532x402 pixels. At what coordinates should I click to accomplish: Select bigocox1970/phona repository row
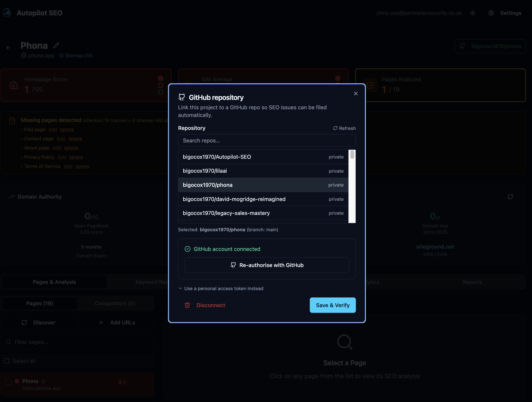(x=263, y=185)
